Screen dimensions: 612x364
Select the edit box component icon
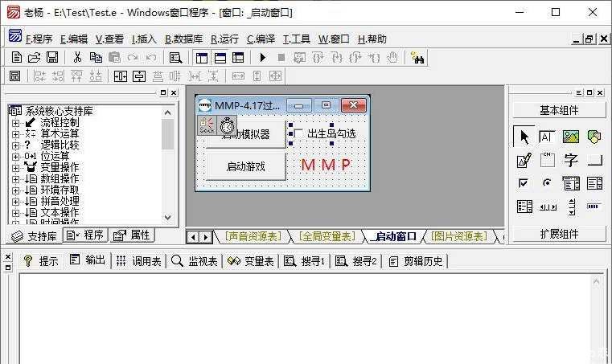[x=547, y=137]
